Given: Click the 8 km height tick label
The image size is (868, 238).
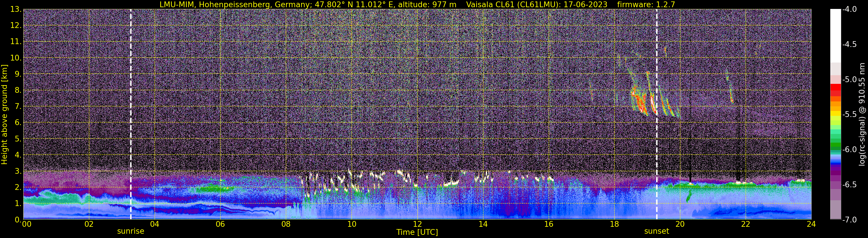Looking at the screenshot, I should coord(18,90).
